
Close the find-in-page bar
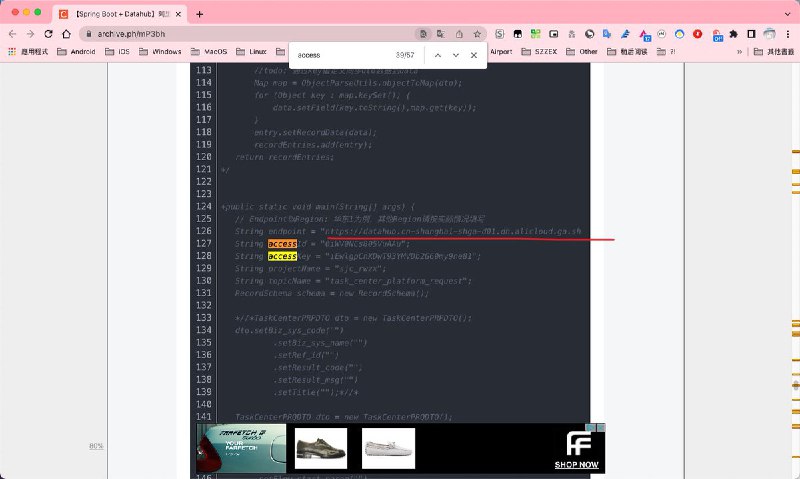click(x=474, y=55)
